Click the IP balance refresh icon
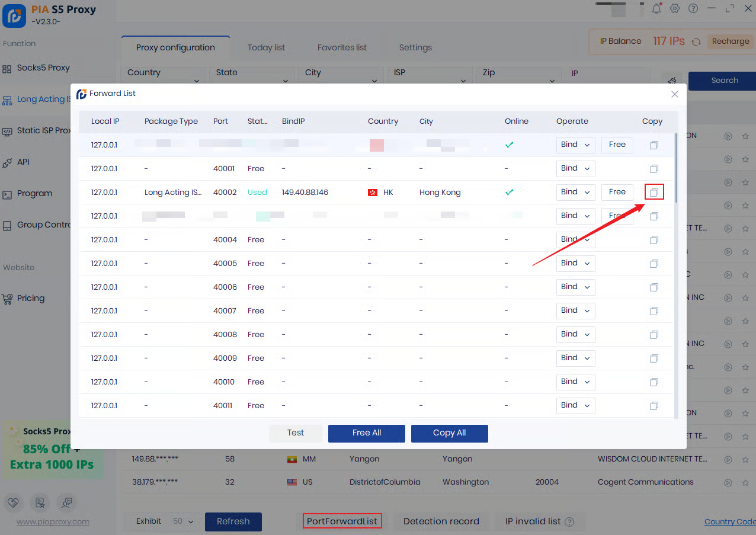This screenshot has height=535, width=756. pyautogui.click(x=696, y=41)
